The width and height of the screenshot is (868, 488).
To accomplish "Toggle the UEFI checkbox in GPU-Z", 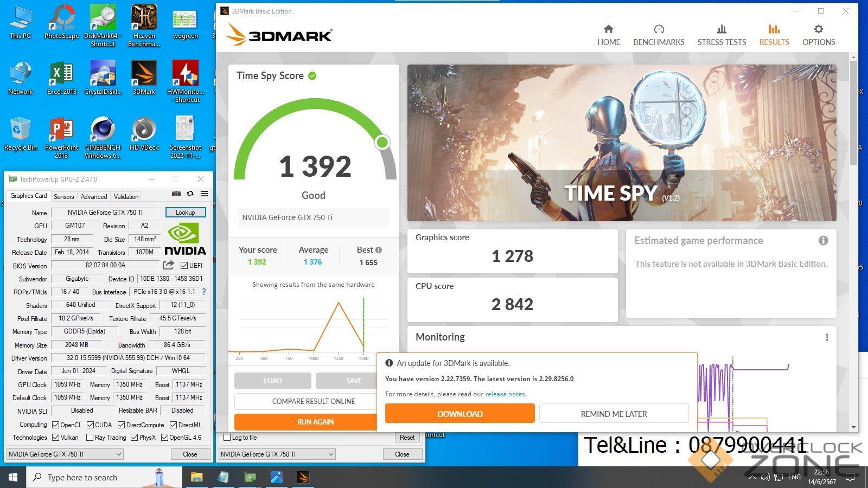I will tap(184, 265).
